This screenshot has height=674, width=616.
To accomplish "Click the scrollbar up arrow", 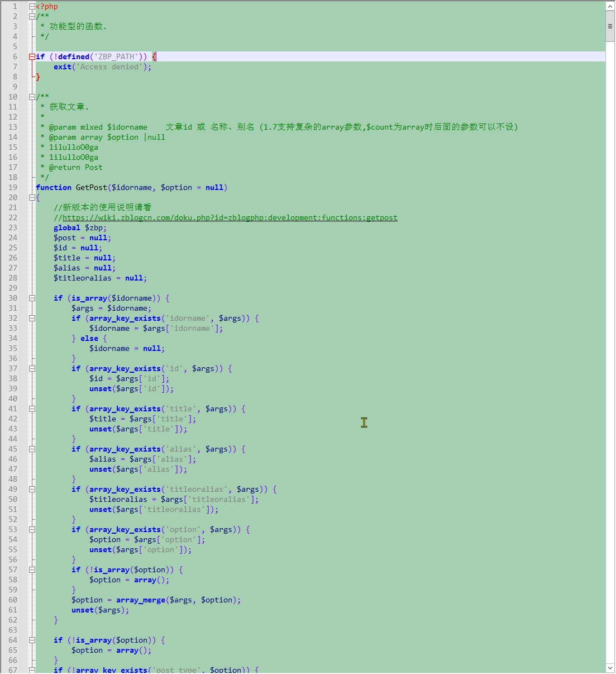I will pyautogui.click(x=610, y=6).
